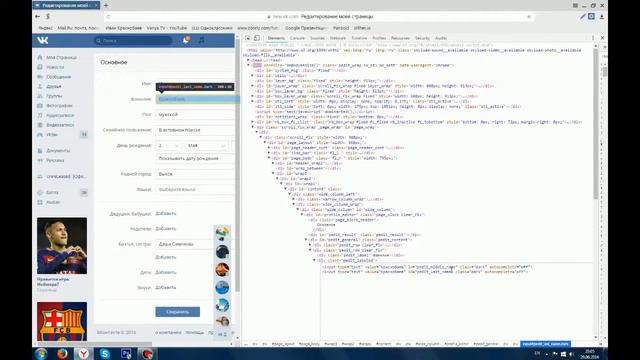Open the birthday day dropdown

coord(168,145)
